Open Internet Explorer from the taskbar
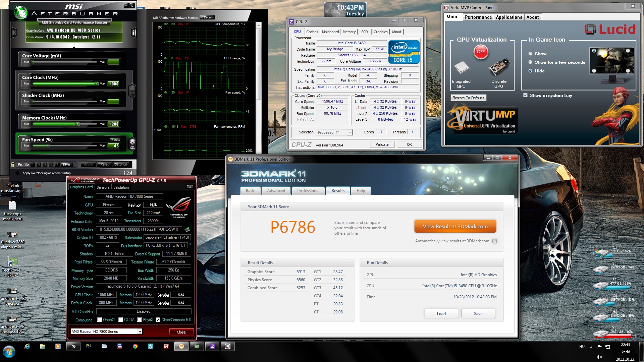Image resolution: width=644 pixels, height=362 pixels. tap(27, 346)
